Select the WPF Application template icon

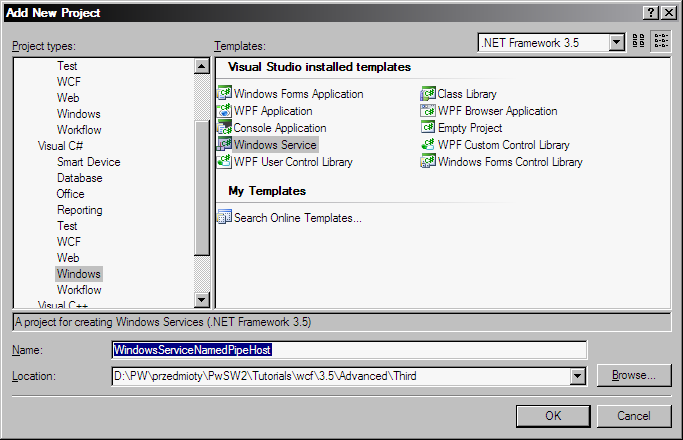[224, 110]
